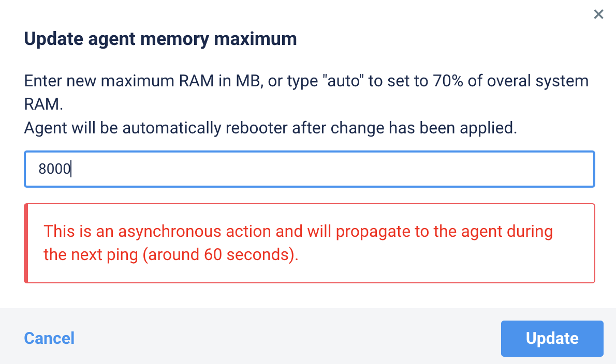Image resolution: width=616 pixels, height=364 pixels.
Task: Place cursor on the 8000 value
Action: click(54, 169)
